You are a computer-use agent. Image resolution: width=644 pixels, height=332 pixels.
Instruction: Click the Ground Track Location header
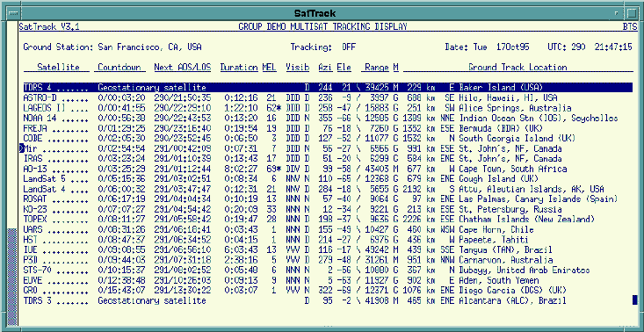tap(517, 67)
